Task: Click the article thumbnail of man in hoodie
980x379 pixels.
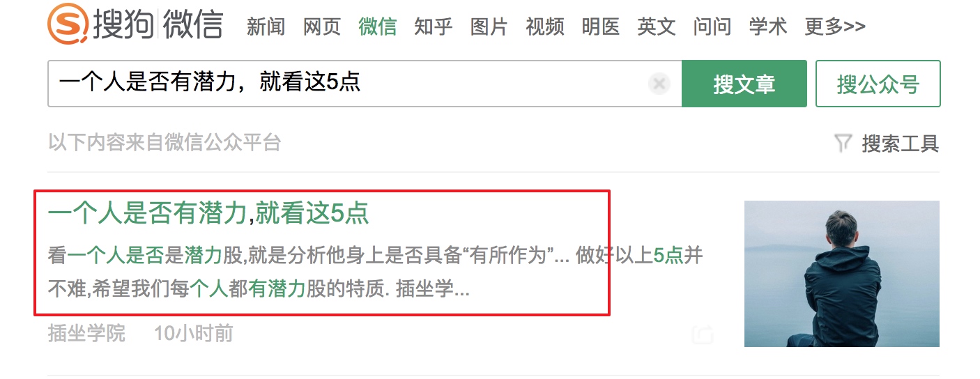Action: click(841, 274)
